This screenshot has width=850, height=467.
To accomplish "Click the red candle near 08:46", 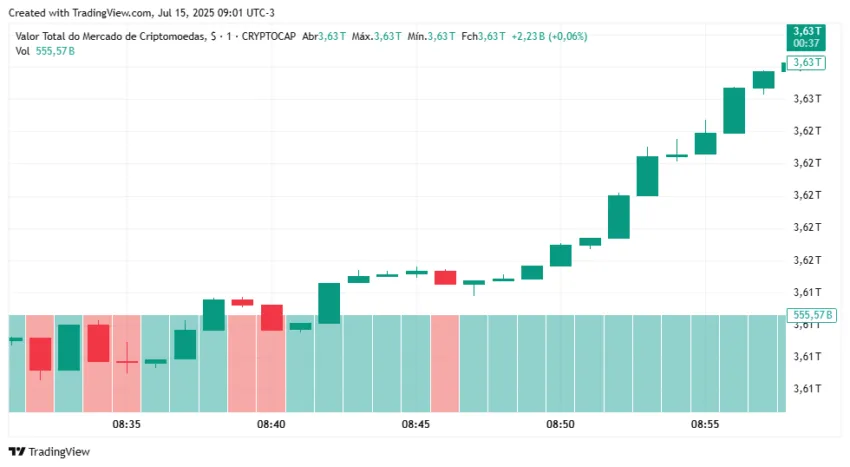I will tap(445, 277).
